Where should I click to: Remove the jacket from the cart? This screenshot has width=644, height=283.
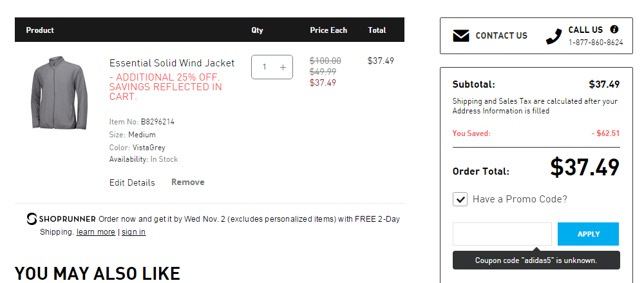(187, 182)
